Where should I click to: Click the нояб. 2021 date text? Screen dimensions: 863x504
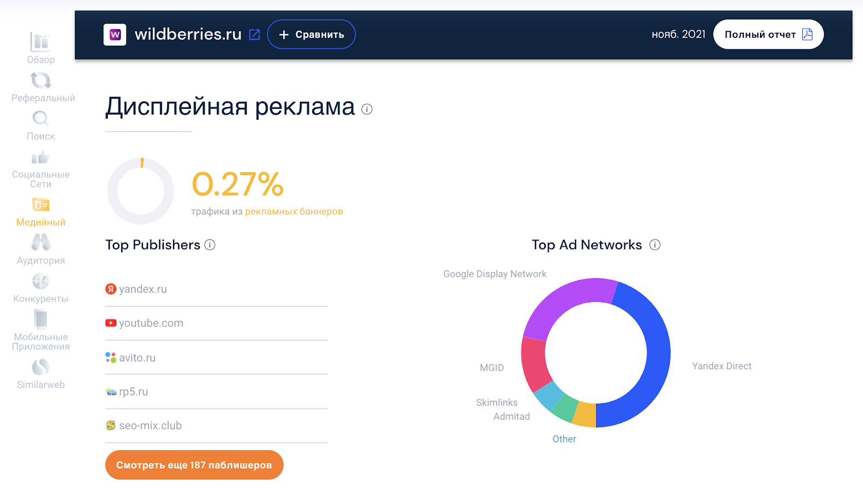coord(679,34)
